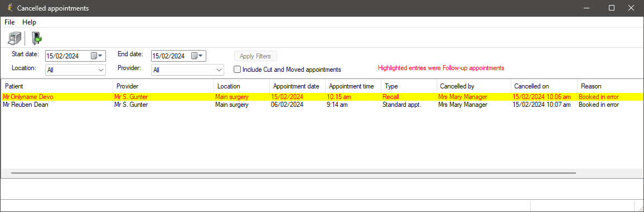This screenshot has height=212, width=644.
Task: Click the Apply Filters button
Action: tap(255, 56)
